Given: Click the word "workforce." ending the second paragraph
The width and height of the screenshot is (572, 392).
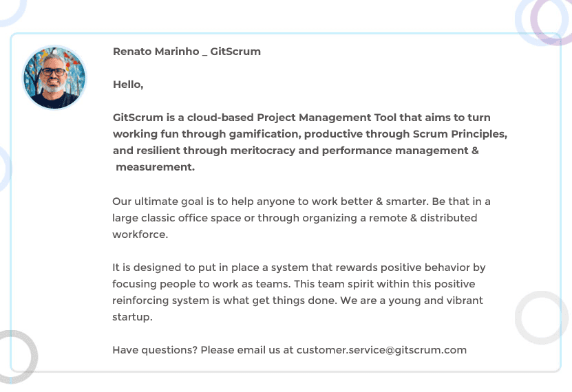Looking at the screenshot, I should click(x=140, y=235).
